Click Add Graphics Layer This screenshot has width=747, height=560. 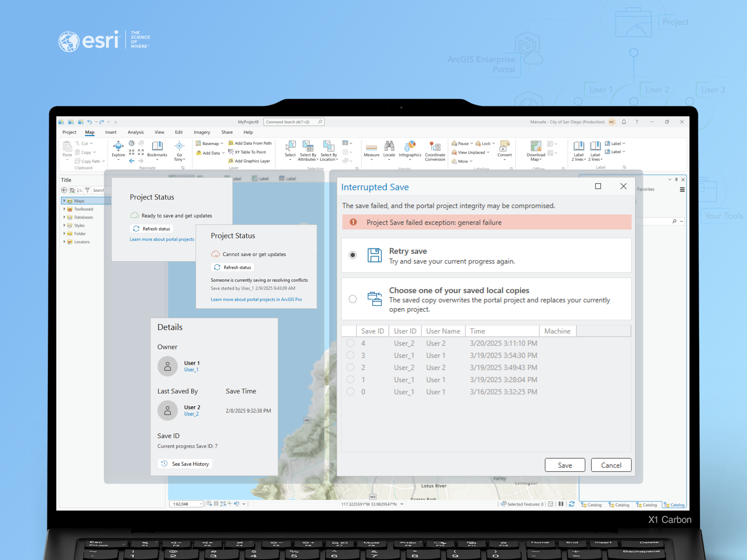click(249, 161)
